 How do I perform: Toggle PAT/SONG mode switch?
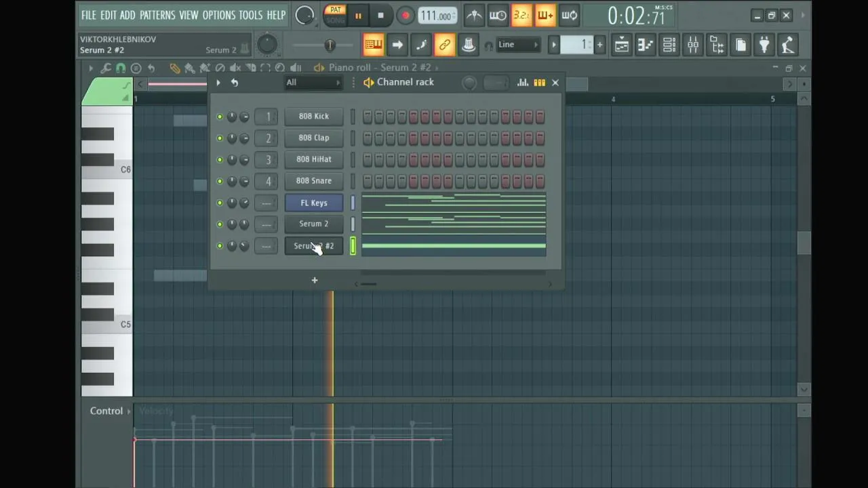(x=335, y=15)
